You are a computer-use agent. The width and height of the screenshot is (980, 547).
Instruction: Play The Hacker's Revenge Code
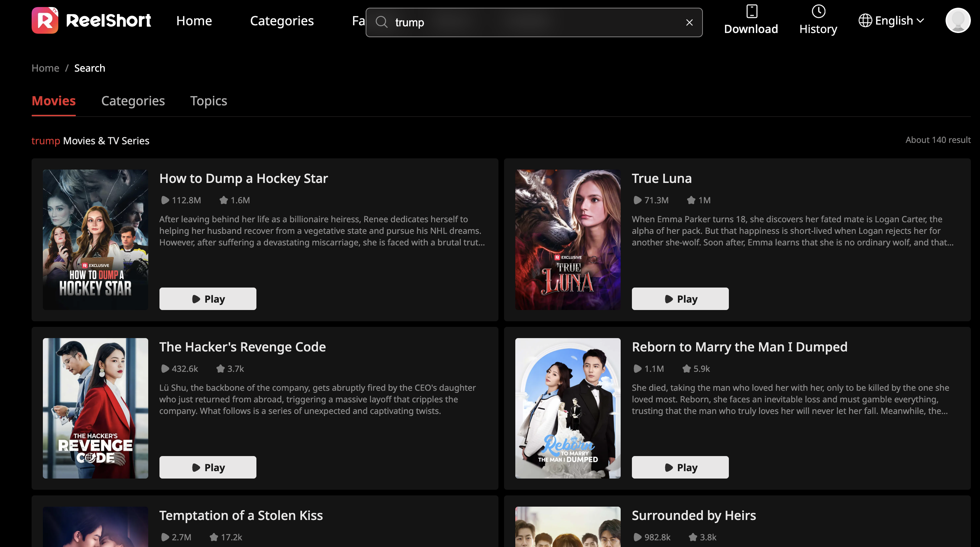pyautogui.click(x=208, y=467)
